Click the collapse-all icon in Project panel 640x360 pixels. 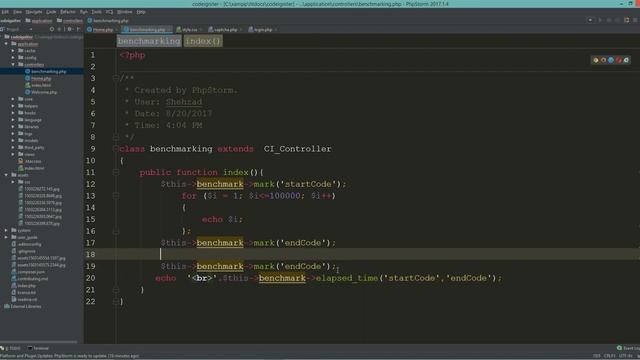point(60,29)
